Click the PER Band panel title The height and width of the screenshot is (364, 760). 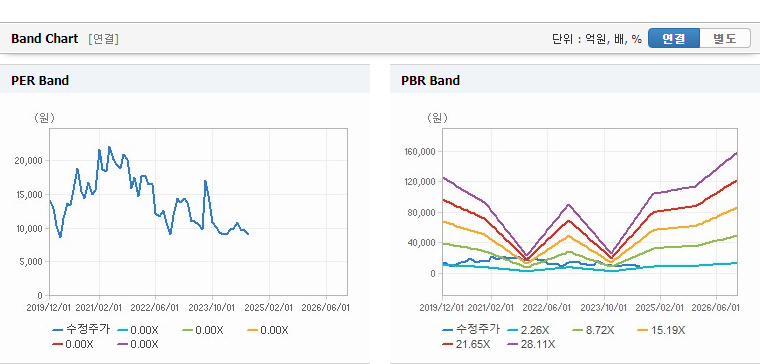tap(40, 80)
